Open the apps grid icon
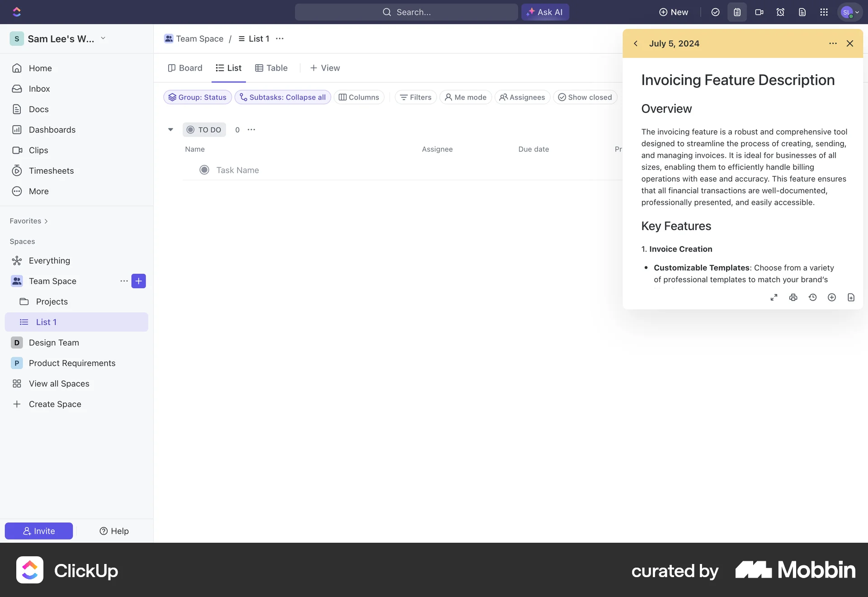 click(x=824, y=12)
